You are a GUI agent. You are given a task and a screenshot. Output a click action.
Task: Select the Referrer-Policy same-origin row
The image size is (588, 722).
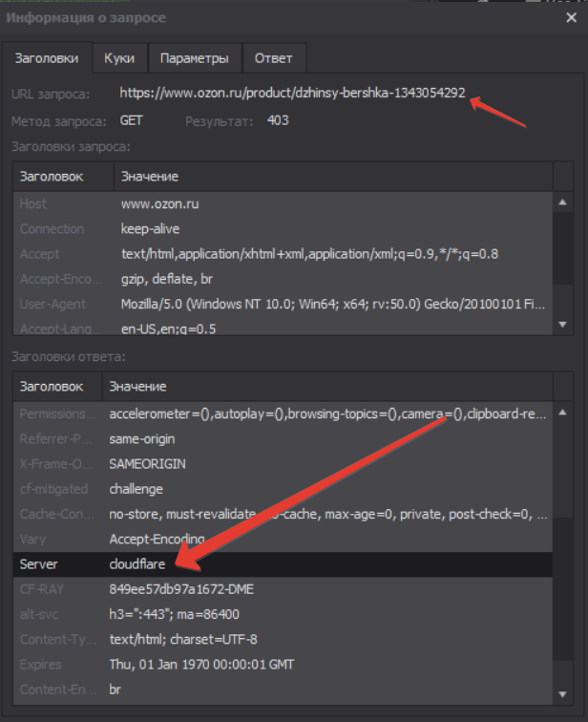(283, 438)
